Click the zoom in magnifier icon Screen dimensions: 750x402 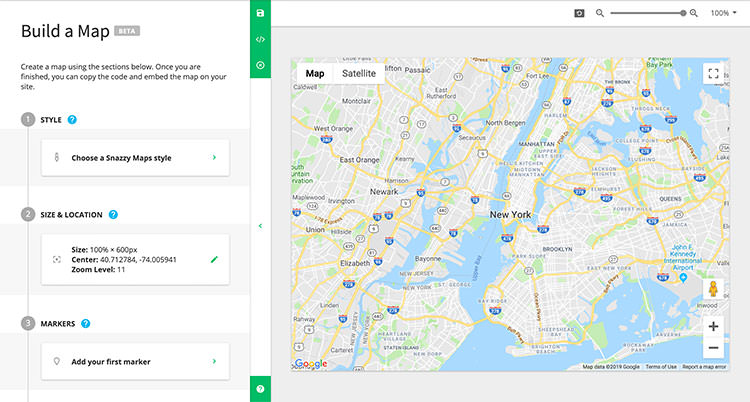click(x=694, y=13)
